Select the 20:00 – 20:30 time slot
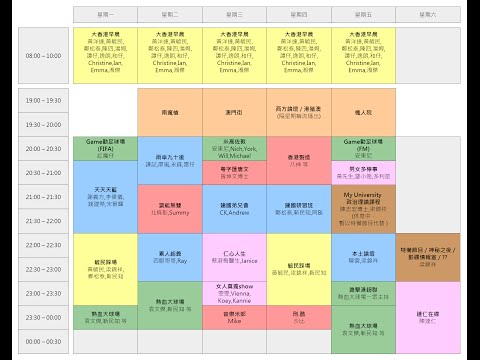The width and height of the screenshot is (480, 360). (x=43, y=149)
